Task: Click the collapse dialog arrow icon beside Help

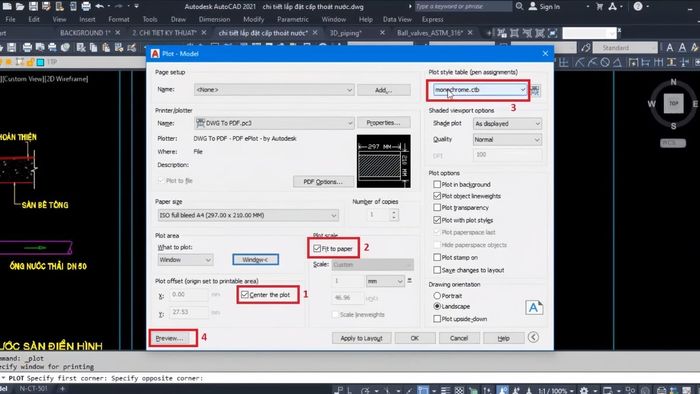Action: (533, 337)
